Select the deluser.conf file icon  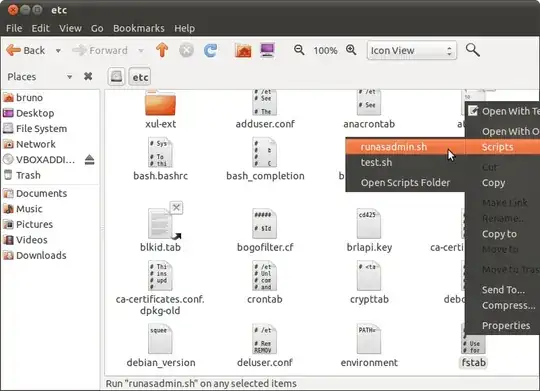[264, 339]
